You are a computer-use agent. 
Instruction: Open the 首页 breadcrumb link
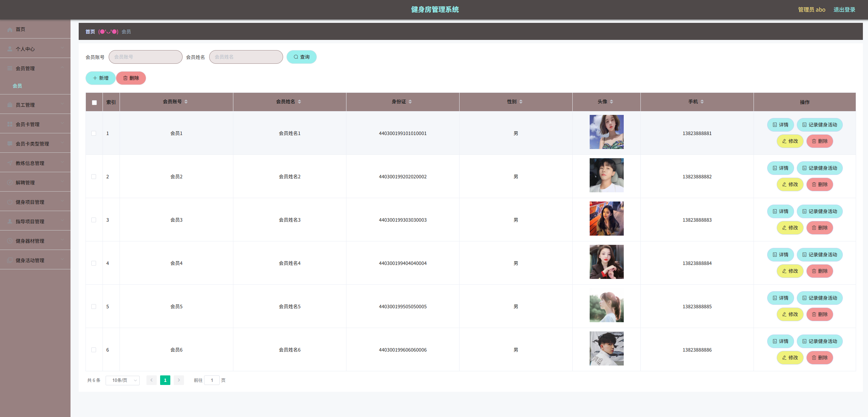90,32
